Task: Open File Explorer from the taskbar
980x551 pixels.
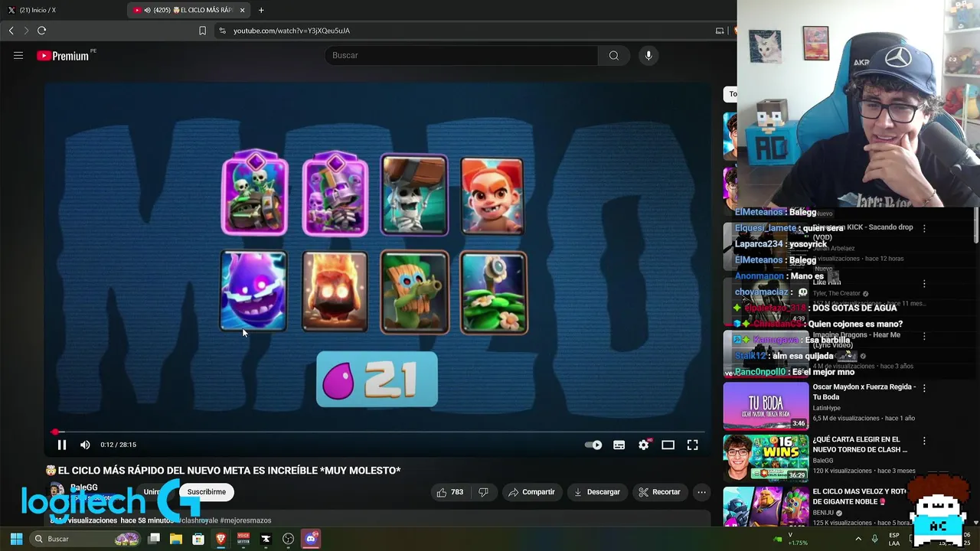Action: tap(176, 539)
